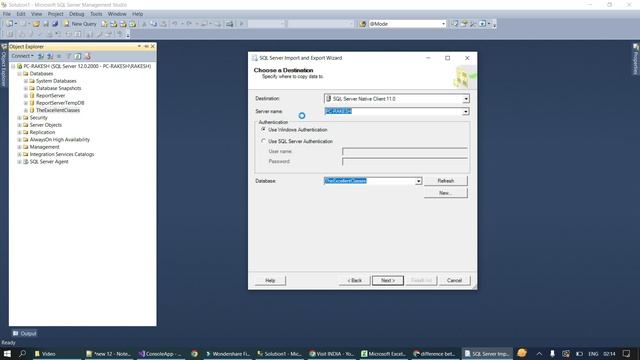The height and width of the screenshot is (360, 640).
Task: Select Integration Services Catalogs folder
Action: click(x=62, y=154)
